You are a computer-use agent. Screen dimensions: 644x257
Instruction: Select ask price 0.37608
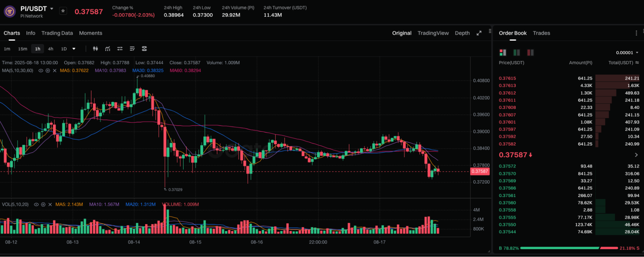pos(507,107)
